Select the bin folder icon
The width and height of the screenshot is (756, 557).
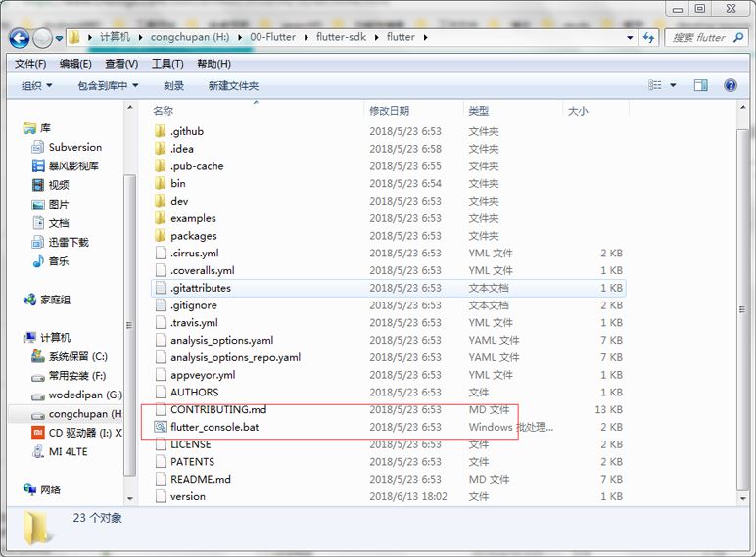[x=161, y=183]
